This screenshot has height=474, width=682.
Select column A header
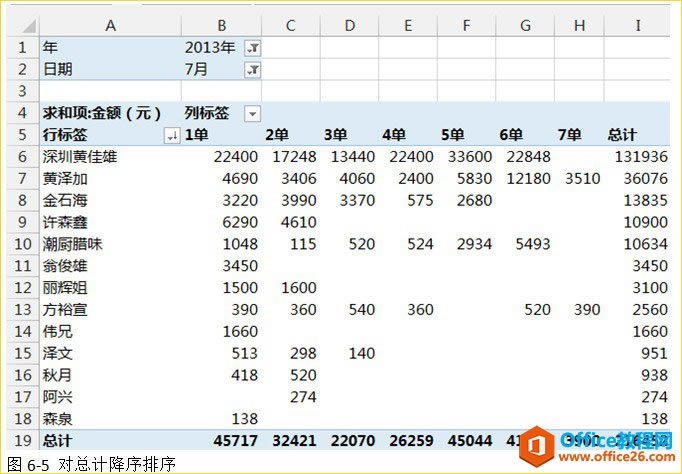coord(110,26)
